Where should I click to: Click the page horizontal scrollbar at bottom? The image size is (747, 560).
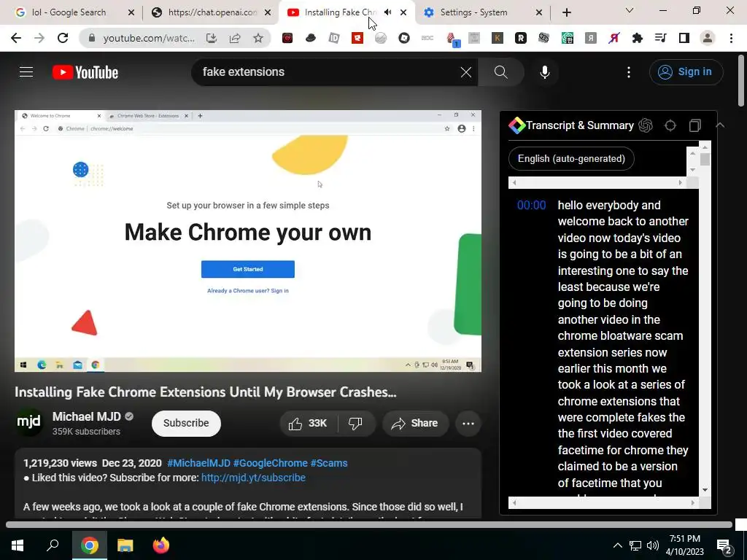pos(368,525)
